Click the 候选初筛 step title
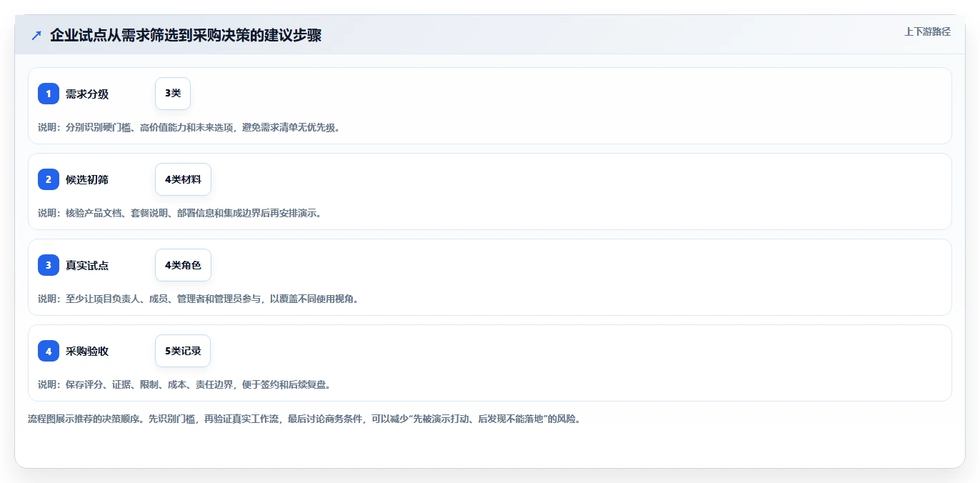 tap(87, 179)
